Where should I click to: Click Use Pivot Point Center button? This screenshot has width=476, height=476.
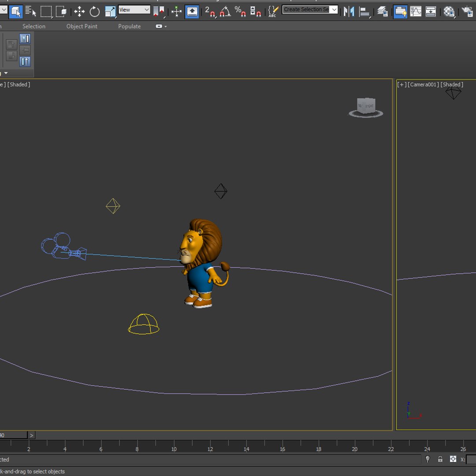[159, 11]
